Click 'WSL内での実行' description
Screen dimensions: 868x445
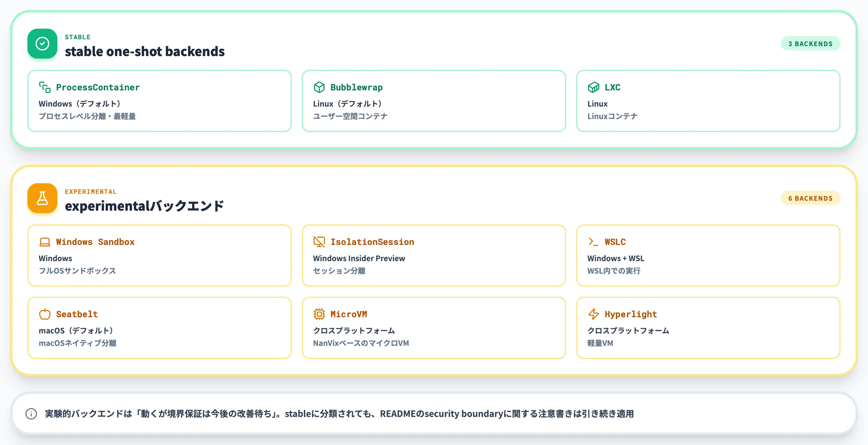614,271
